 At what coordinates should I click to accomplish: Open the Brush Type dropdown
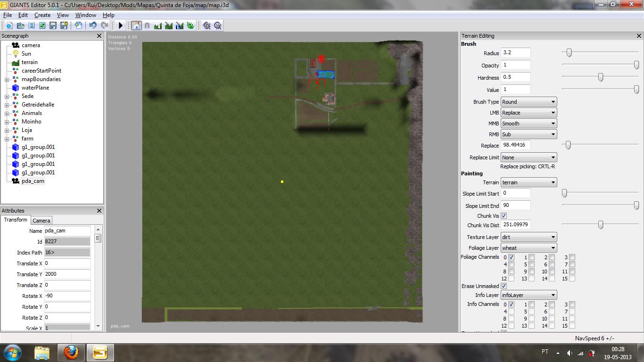[x=528, y=102]
